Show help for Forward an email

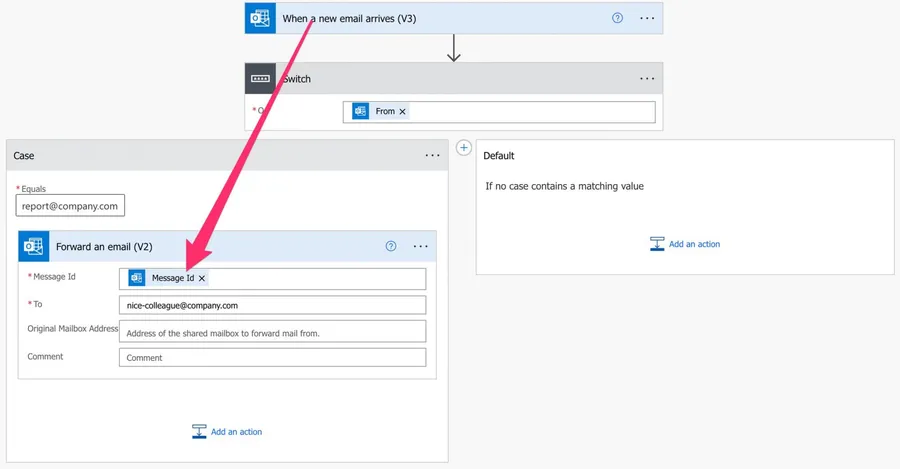[391, 246]
